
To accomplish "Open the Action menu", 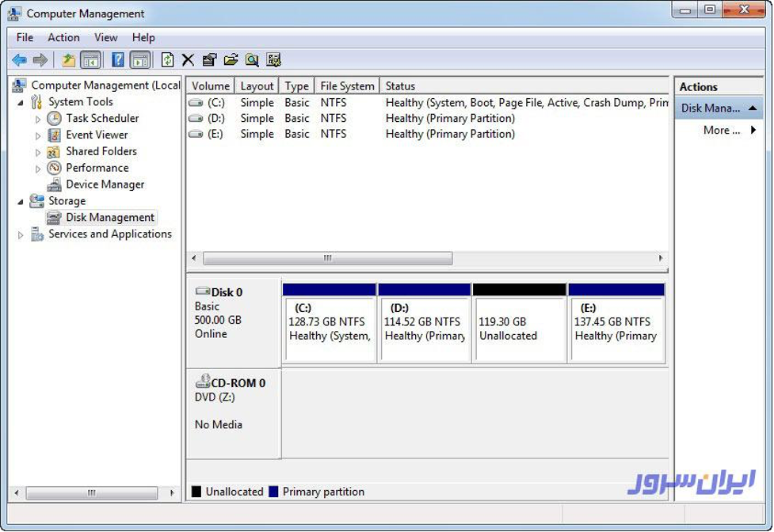I will point(63,37).
